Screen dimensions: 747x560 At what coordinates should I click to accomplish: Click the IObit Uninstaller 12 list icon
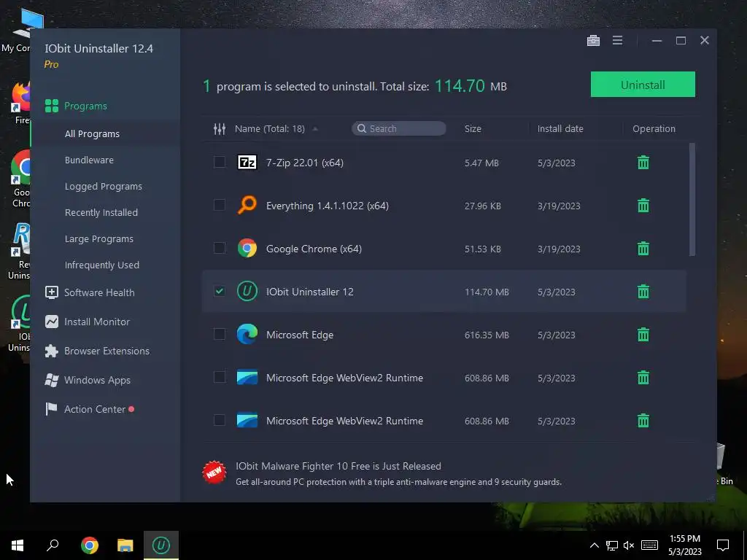[247, 292]
